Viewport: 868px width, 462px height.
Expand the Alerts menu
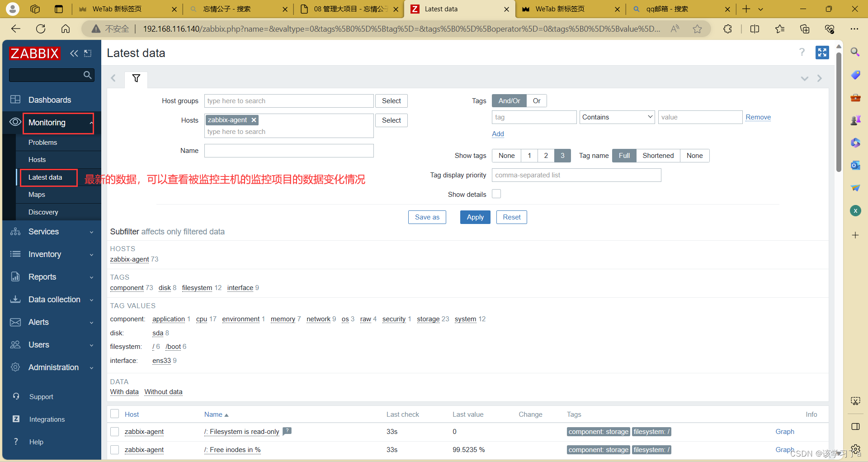click(52, 322)
